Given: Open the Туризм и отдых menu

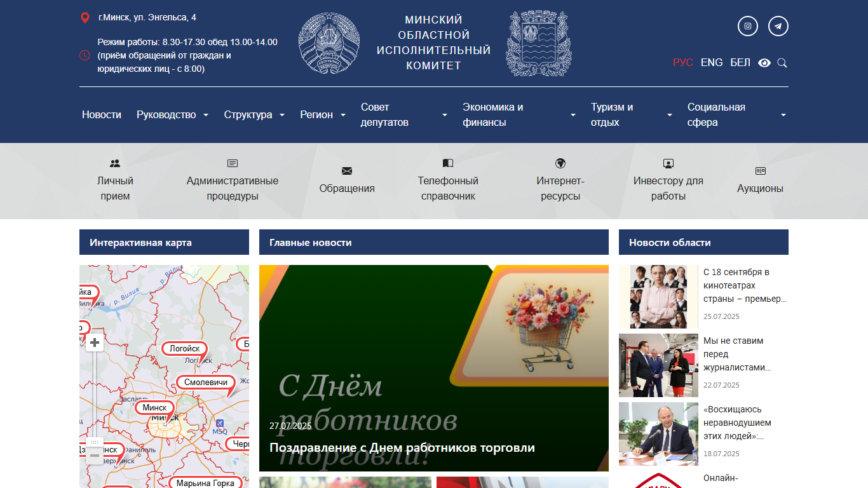Looking at the screenshot, I should pos(612,115).
